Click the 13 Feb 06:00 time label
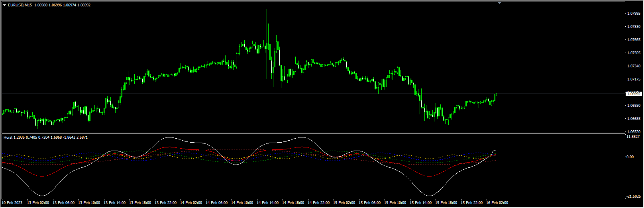Image resolution: width=644 pixels, height=208 pixels. pos(64,203)
